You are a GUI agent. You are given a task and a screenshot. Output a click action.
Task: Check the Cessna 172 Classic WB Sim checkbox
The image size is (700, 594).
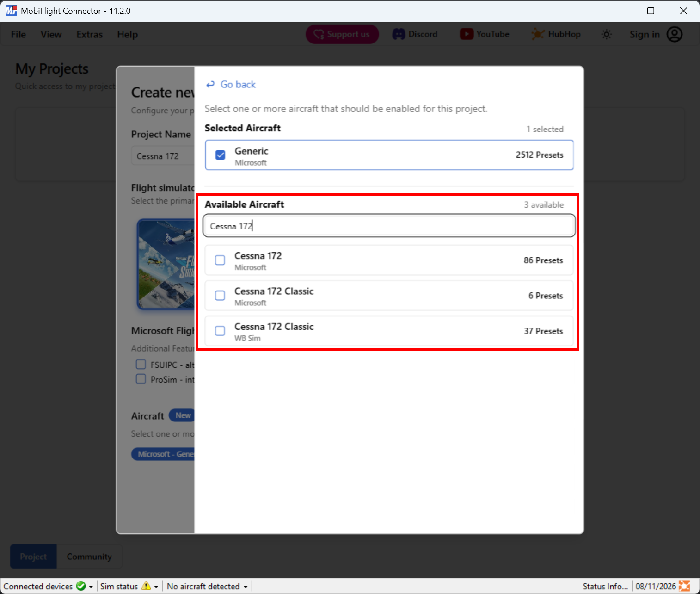click(x=220, y=331)
